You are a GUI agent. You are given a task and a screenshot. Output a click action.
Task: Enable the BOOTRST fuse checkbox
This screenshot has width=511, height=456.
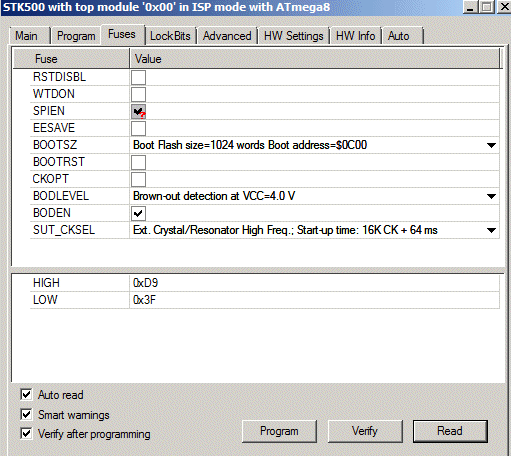[x=138, y=162]
